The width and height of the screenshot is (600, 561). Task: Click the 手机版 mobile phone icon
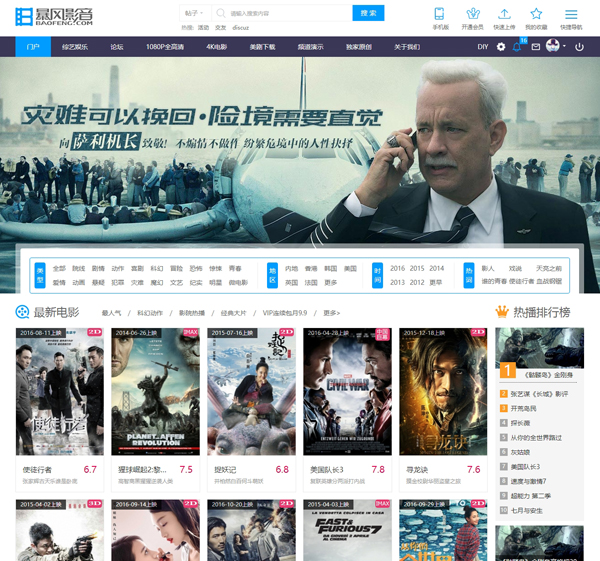[439, 14]
